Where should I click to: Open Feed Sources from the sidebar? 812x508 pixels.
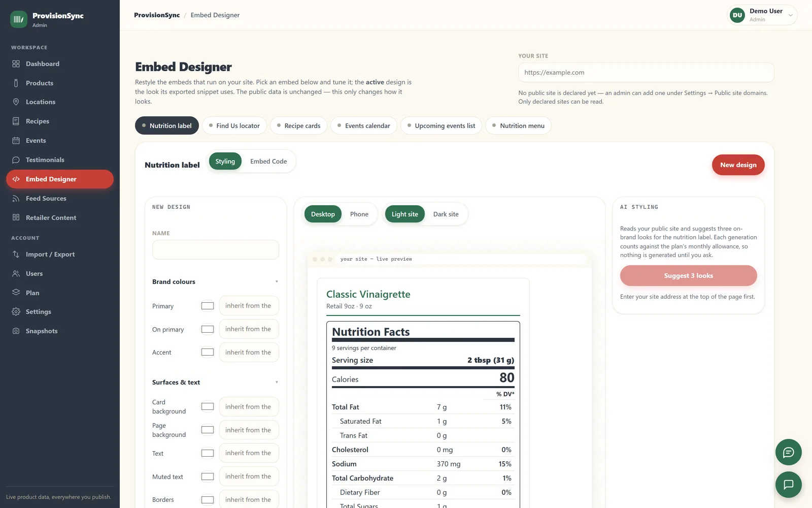pyautogui.click(x=60, y=199)
